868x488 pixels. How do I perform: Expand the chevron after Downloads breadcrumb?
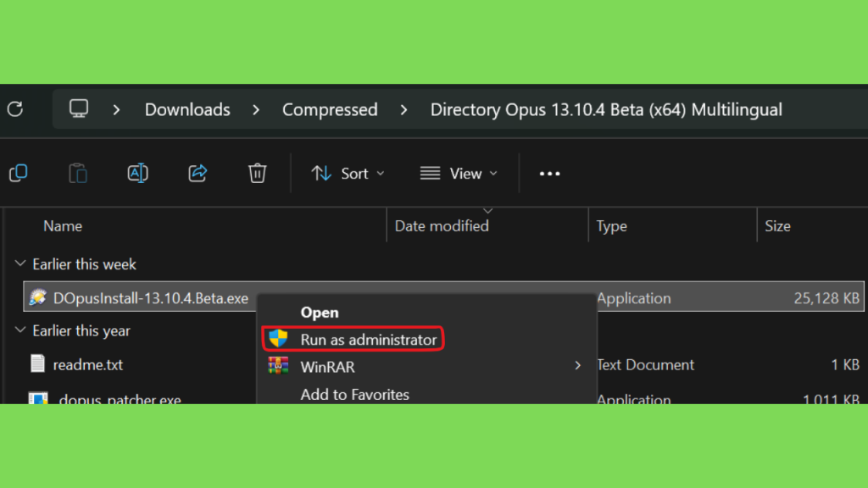(x=256, y=109)
